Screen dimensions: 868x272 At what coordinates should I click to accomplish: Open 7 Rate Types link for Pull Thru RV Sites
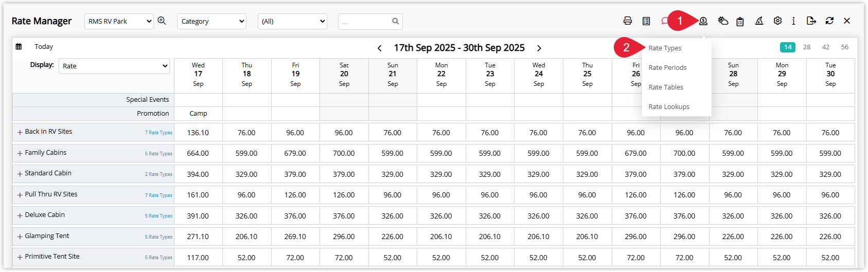point(158,195)
